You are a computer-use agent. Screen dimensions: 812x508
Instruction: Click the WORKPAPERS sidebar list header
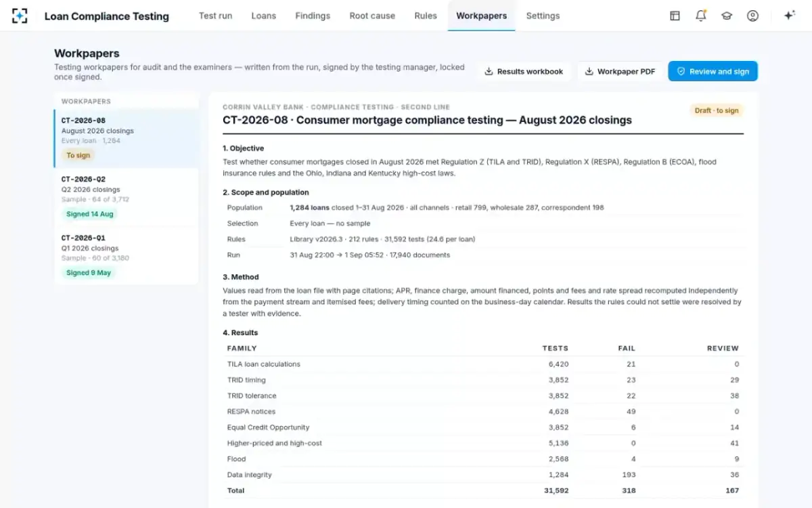86,102
